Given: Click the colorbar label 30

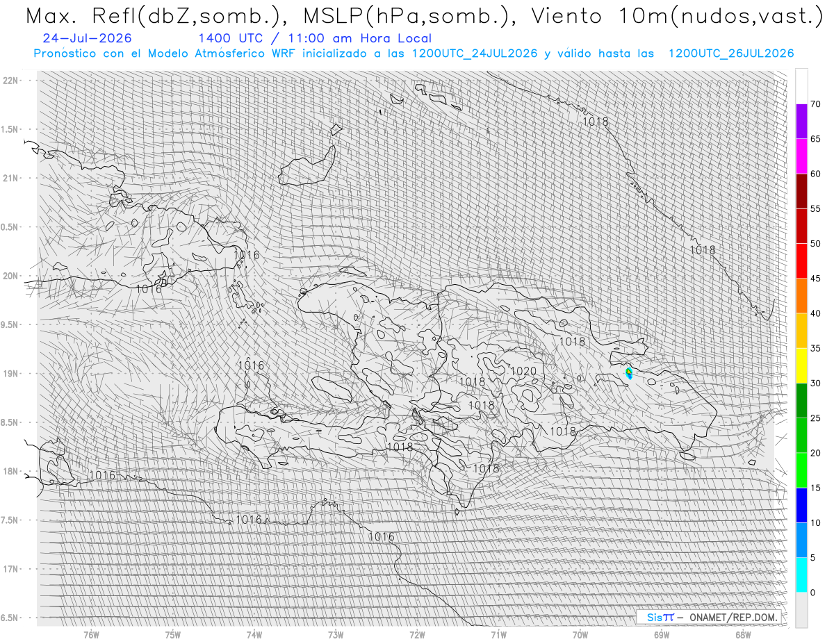Looking at the screenshot, I should click(815, 383).
